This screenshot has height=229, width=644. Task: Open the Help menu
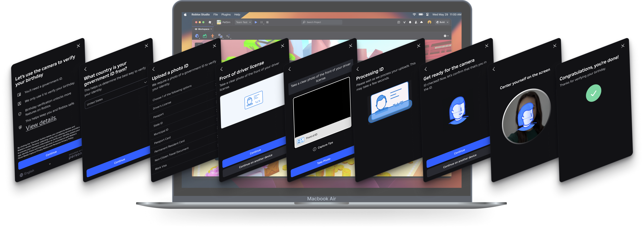[x=237, y=15]
